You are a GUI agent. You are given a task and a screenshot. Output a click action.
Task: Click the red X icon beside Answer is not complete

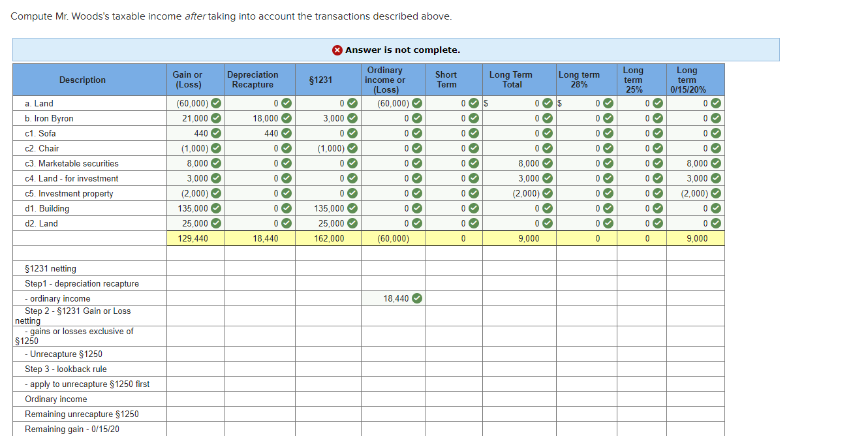(x=337, y=50)
